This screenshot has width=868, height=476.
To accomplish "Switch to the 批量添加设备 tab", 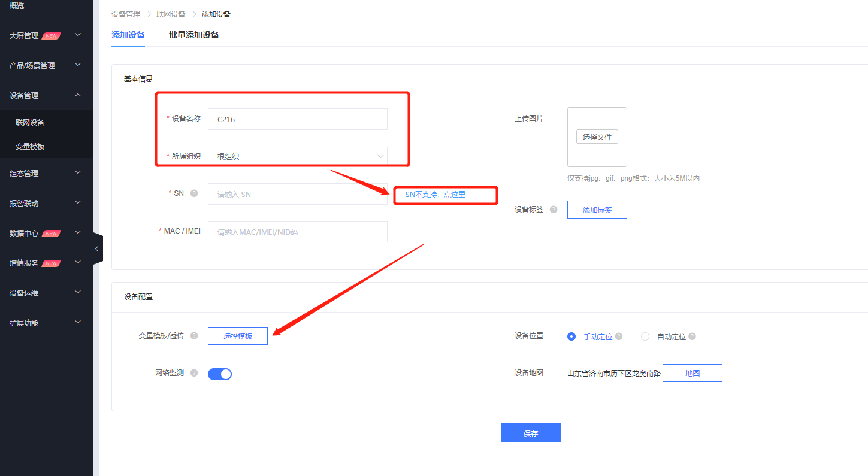I will tap(194, 35).
